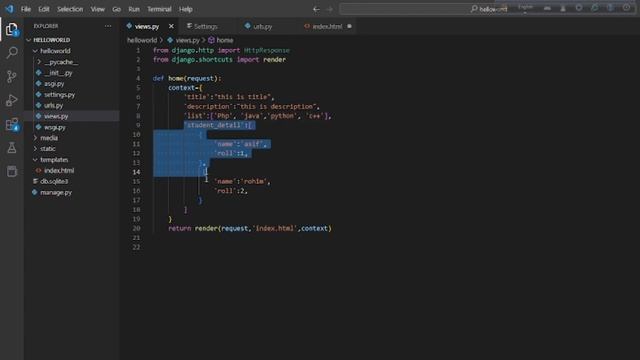Click the unsaved dot on index.html tab
640x360 pixels.
pos(349,26)
